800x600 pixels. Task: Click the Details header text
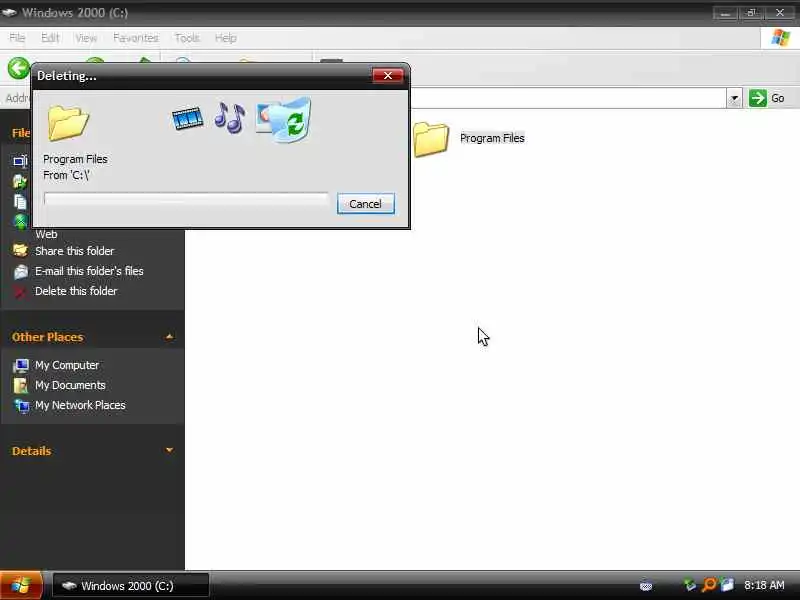pos(31,451)
